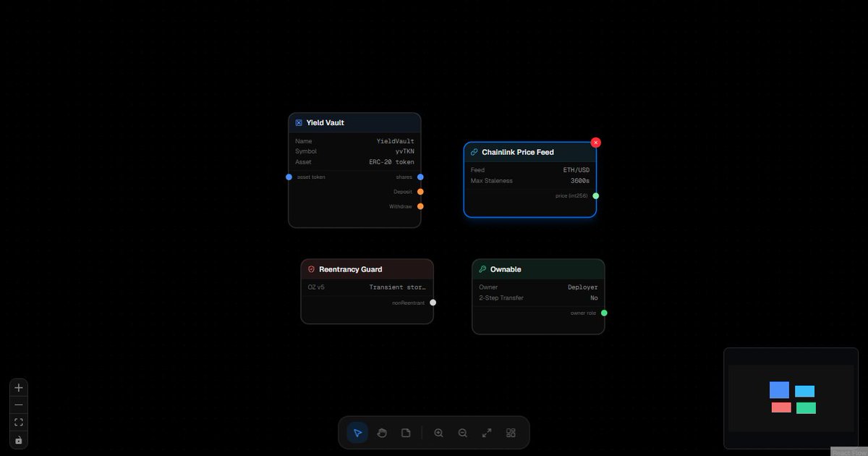Click the plus zoom in control button
The width and height of the screenshot is (868, 456).
tap(19, 388)
